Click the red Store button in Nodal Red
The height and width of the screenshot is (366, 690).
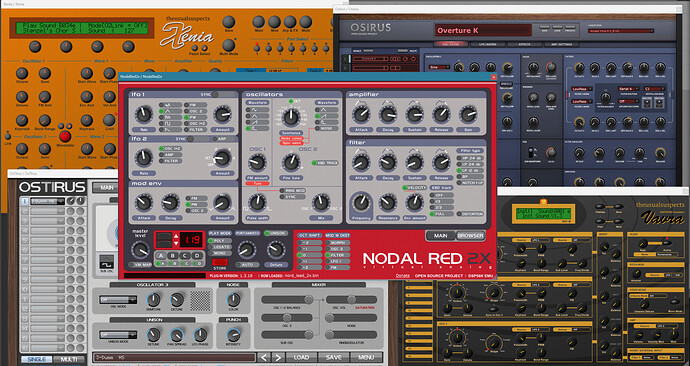point(220,262)
